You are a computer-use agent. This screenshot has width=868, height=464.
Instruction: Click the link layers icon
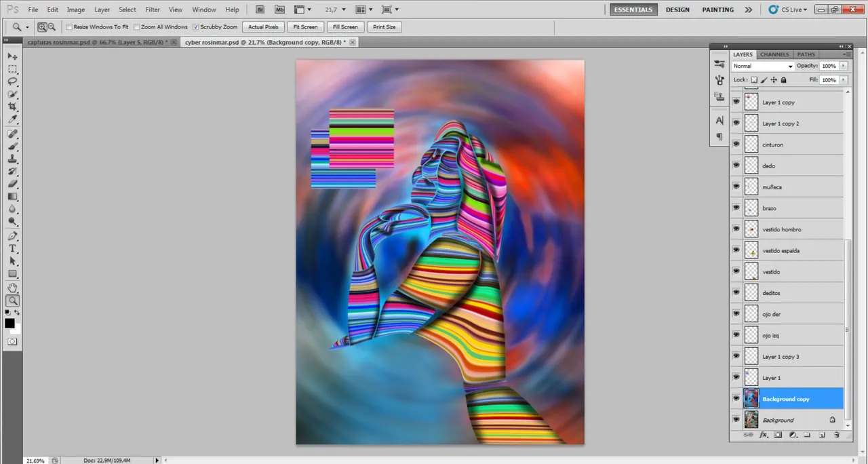pyautogui.click(x=749, y=434)
